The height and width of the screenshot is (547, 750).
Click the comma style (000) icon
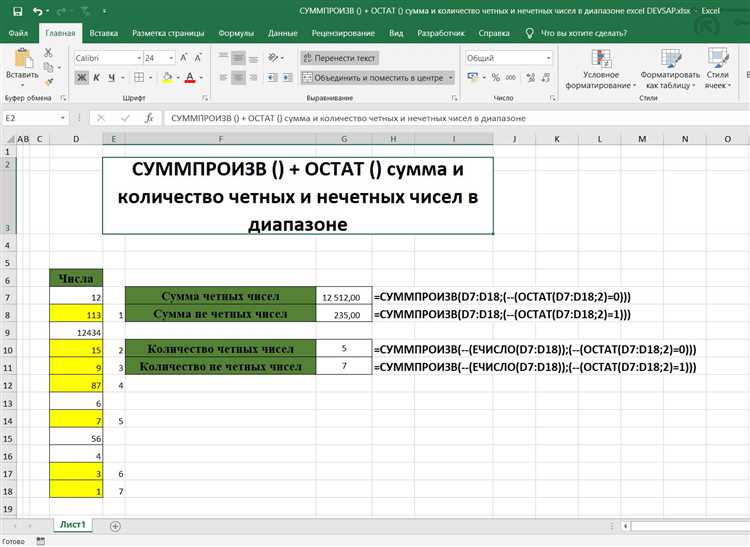(x=511, y=77)
